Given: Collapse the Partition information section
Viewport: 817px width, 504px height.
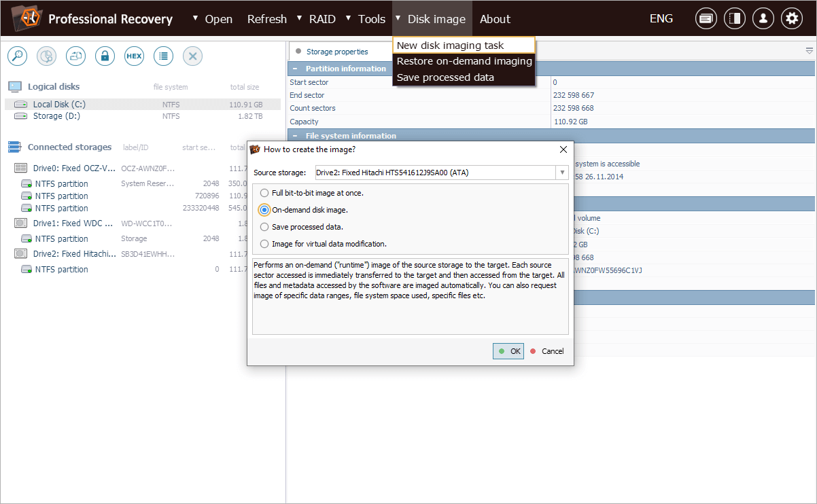Looking at the screenshot, I should tap(295, 69).
